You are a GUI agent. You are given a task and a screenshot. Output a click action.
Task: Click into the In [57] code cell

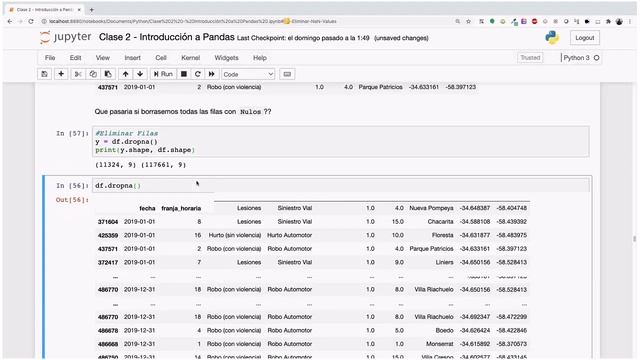click(341, 142)
